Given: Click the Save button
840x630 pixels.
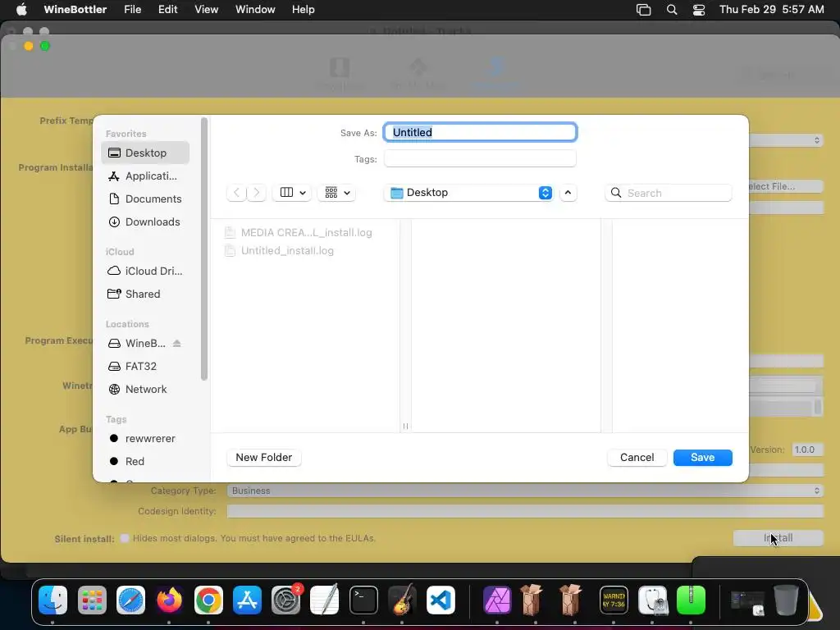Looking at the screenshot, I should tap(702, 458).
